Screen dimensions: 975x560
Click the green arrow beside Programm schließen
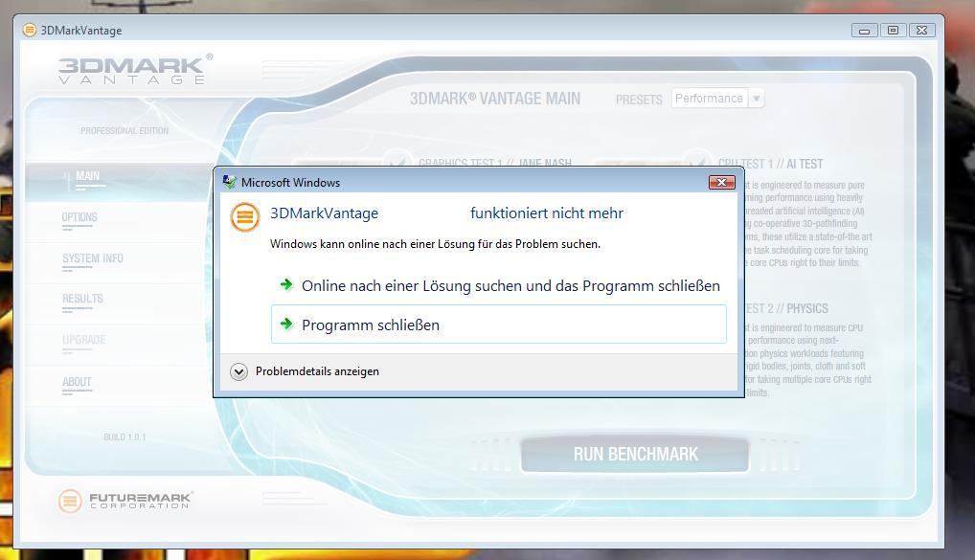(x=286, y=324)
